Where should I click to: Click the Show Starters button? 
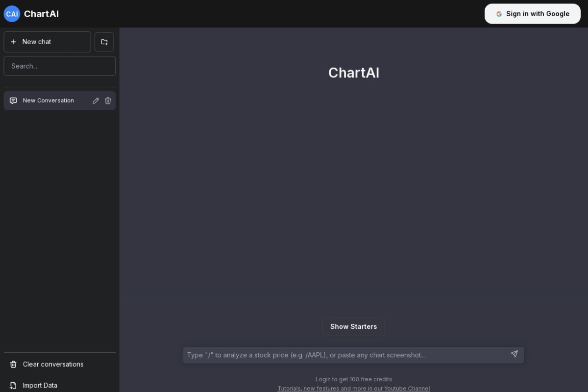(353, 326)
